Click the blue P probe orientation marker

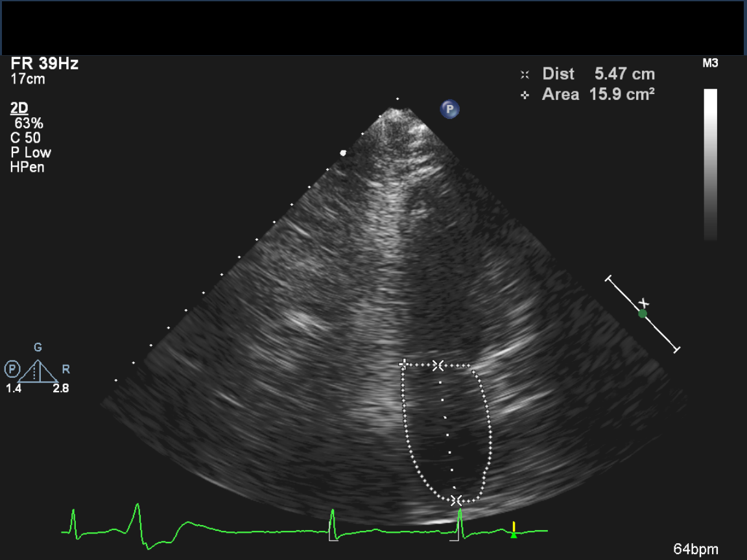(449, 109)
